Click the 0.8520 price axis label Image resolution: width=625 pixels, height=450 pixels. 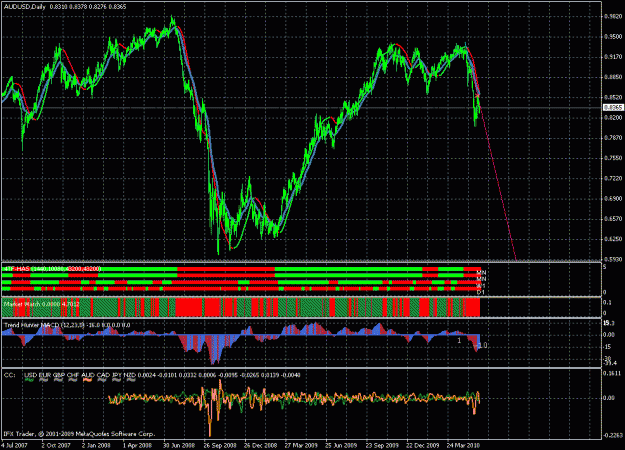pyautogui.click(x=613, y=97)
